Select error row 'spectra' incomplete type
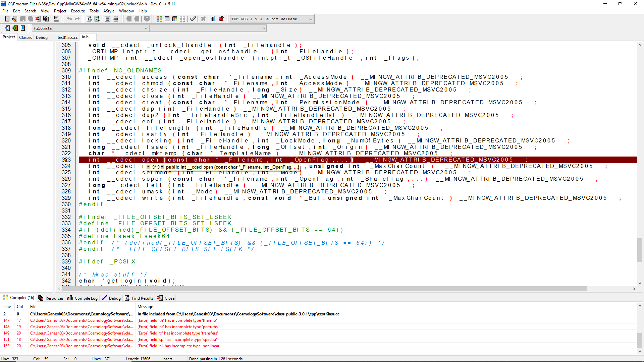644x362 pixels. pos(319,339)
